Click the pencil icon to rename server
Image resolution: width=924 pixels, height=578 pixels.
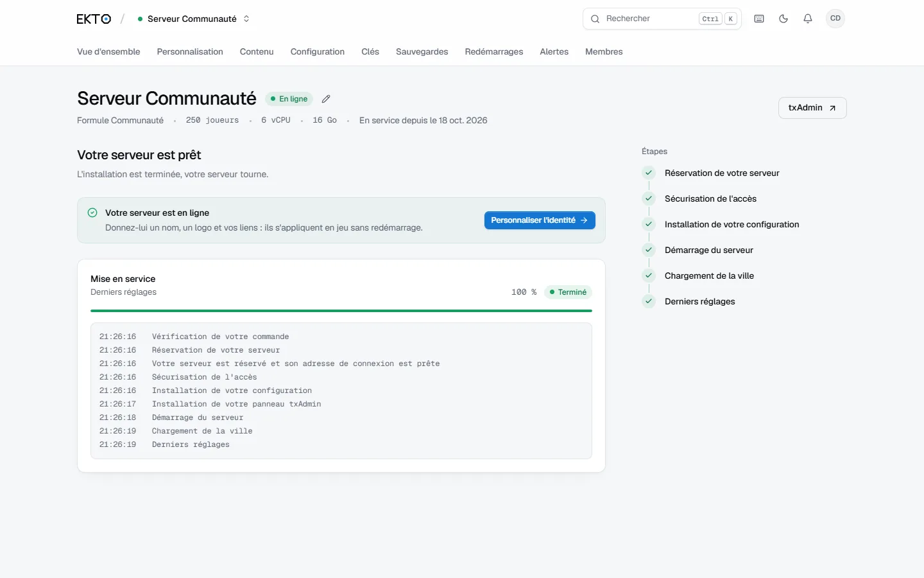(x=326, y=99)
